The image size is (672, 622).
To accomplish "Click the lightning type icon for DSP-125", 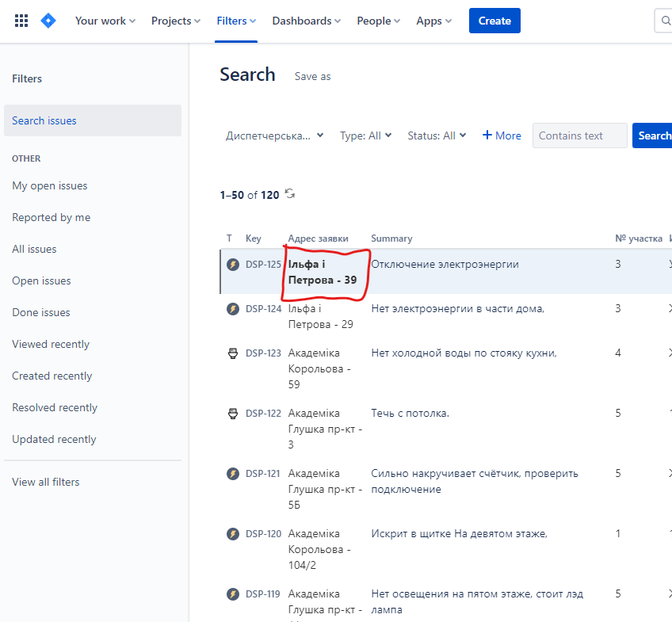I will coord(233,265).
